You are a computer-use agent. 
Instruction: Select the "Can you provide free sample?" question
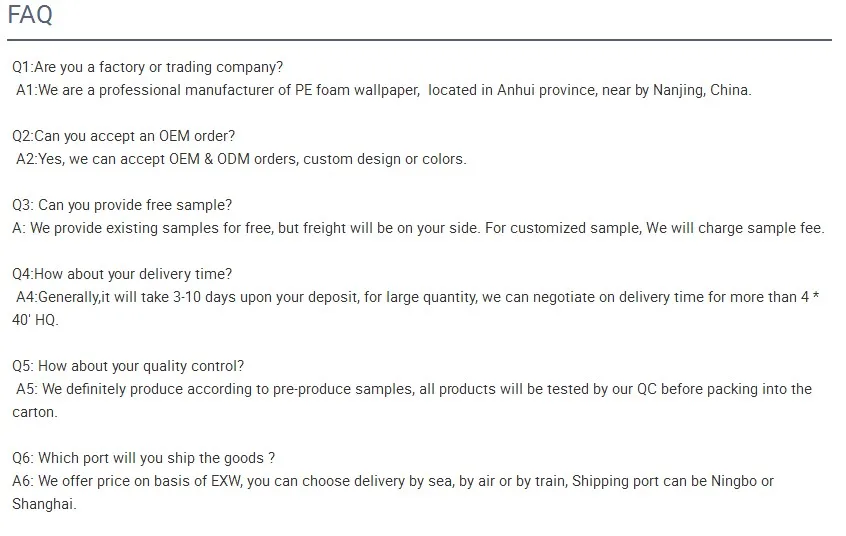point(122,205)
